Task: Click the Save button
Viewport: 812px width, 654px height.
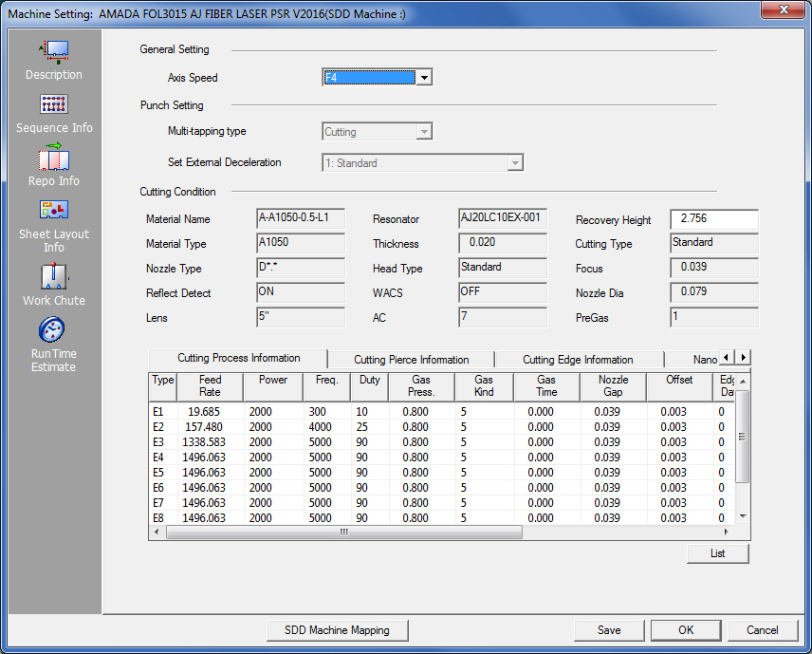Action: click(x=609, y=630)
